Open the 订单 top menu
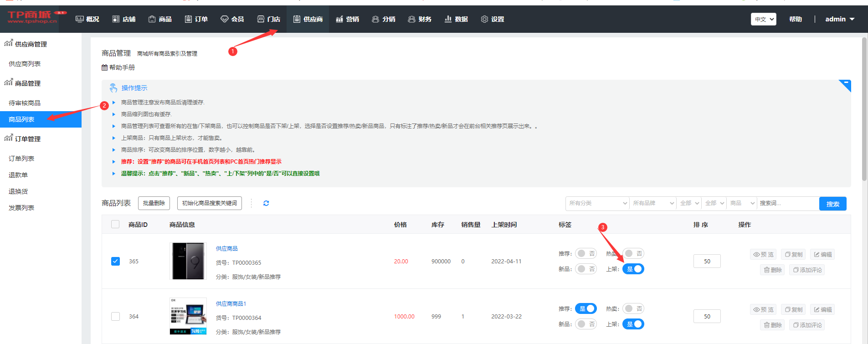868x344 pixels. point(196,19)
